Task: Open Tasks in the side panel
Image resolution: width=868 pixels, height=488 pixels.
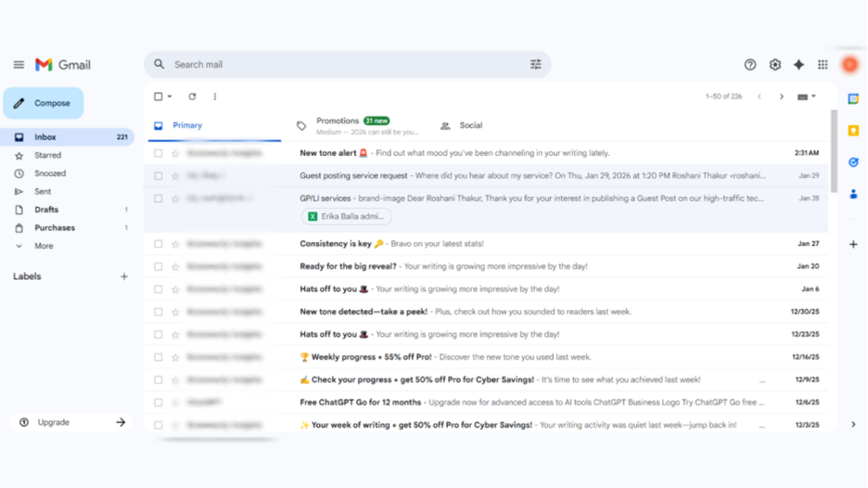Action: point(853,162)
